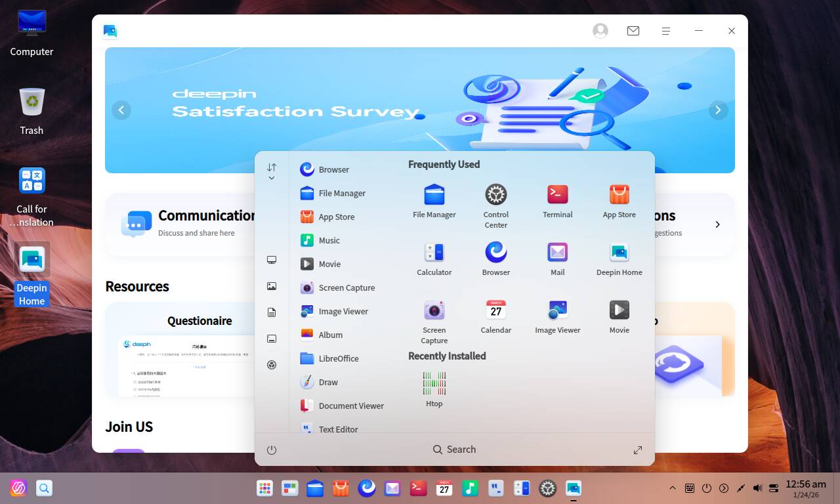Select Music in the launcher list
The image size is (840, 504).
click(x=331, y=240)
